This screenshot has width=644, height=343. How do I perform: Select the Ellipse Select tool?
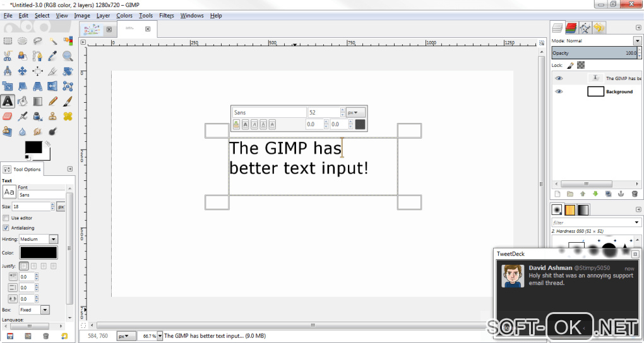tap(23, 40)
